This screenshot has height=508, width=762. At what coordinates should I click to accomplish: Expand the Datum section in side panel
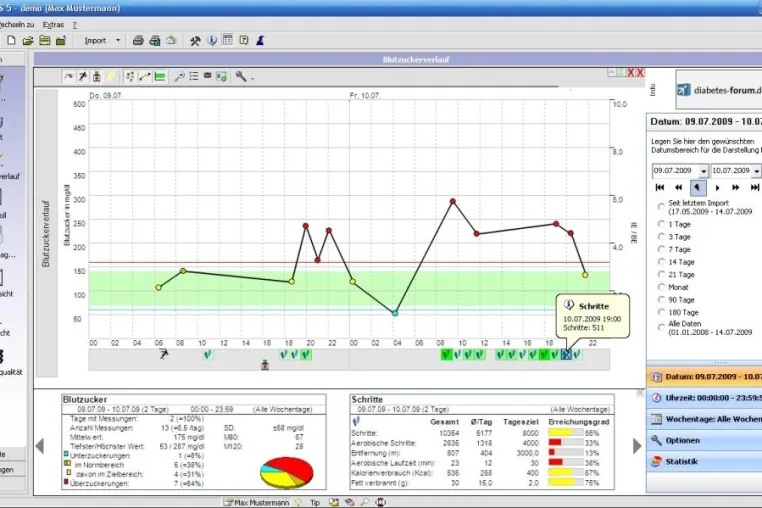click(704, 377)
